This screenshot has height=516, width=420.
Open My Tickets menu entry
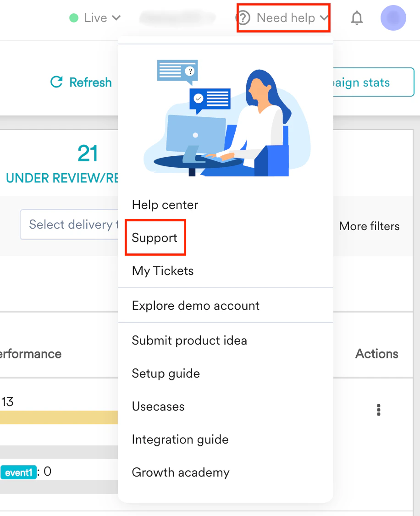(163, 271)
